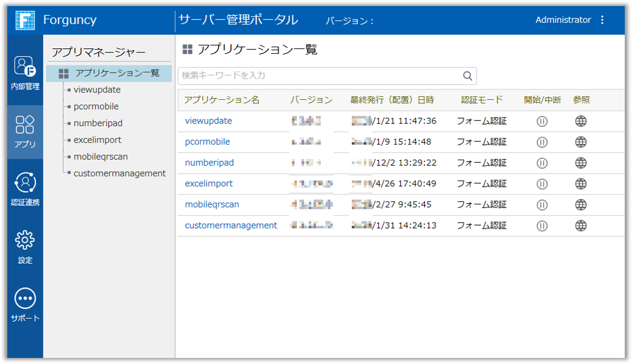Sort by アプリケーション名 column header
The height and width of the screenshot is (364, 632).
click(222, 100)
